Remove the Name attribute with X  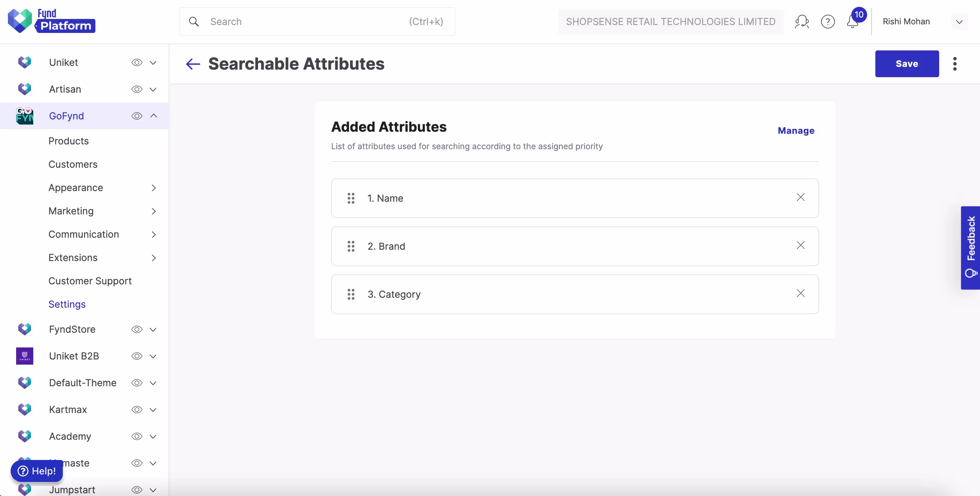click(801, 198)
